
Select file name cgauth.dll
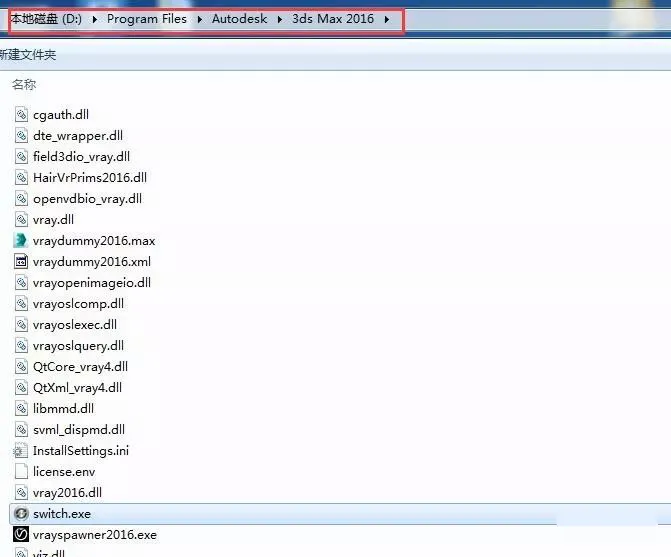click(61, 115)
